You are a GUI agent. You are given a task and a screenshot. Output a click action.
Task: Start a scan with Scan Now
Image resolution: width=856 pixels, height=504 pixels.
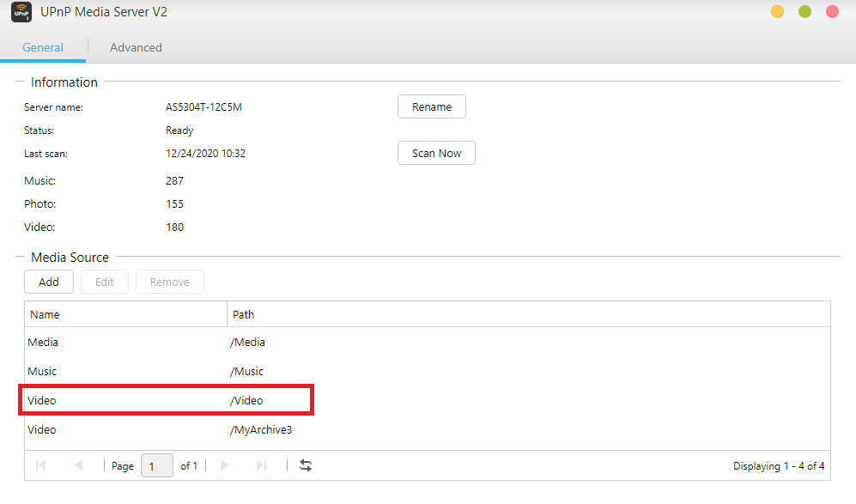(436, 153)
